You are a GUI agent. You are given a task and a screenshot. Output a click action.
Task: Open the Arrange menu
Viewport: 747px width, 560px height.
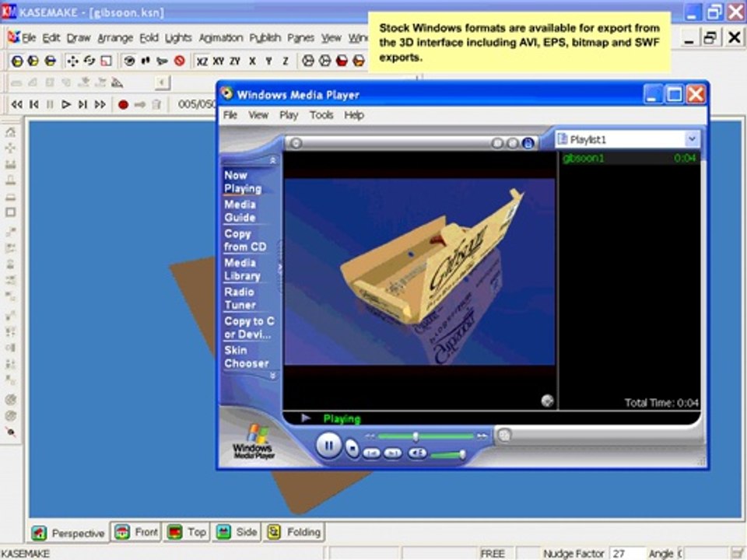click(x=115, y=38)
